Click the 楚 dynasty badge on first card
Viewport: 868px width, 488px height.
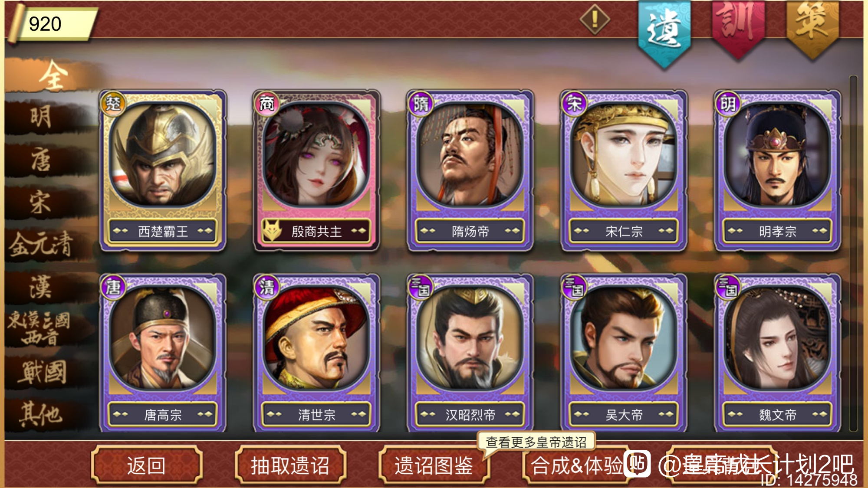[x=113, y=104]
